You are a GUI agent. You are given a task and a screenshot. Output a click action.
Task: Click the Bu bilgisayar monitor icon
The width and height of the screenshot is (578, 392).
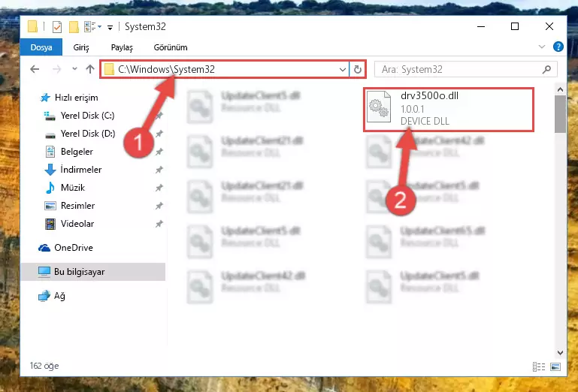pos(44,272)
